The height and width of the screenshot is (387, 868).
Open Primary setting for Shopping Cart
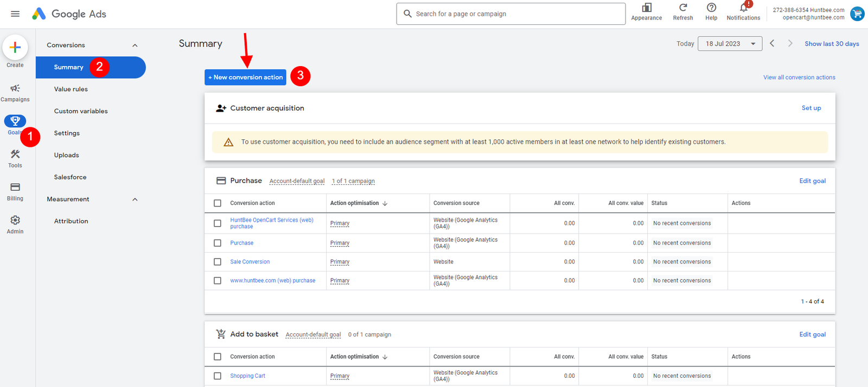pos(340,376)
